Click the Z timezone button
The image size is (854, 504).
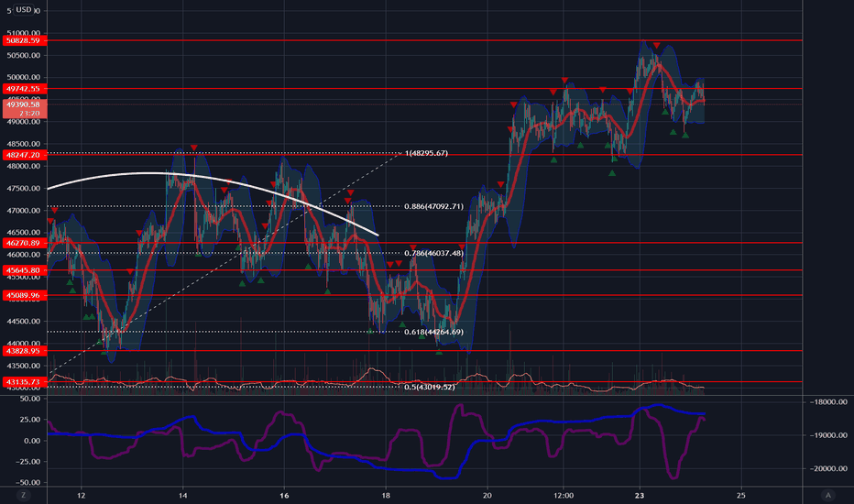point(23,495)
